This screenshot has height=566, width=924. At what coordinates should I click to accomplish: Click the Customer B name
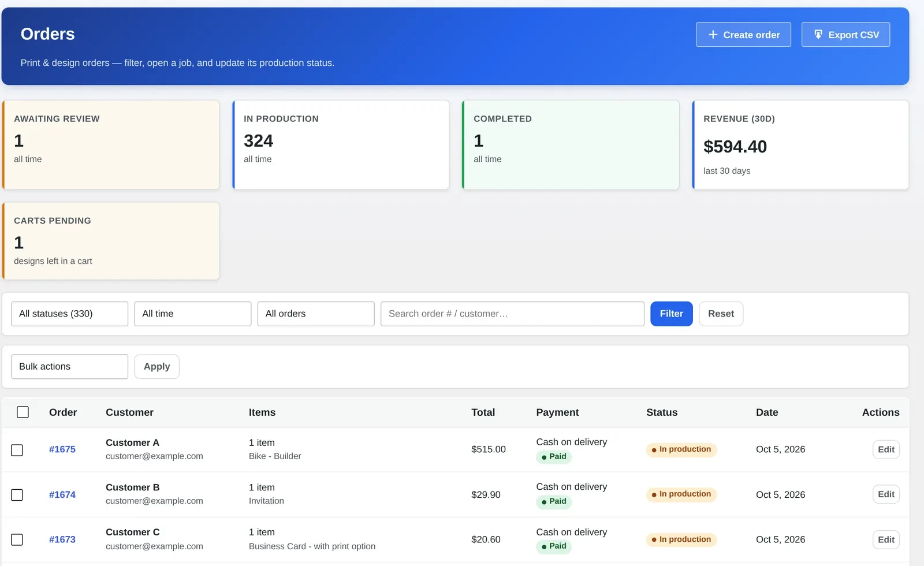coord(132,487)
